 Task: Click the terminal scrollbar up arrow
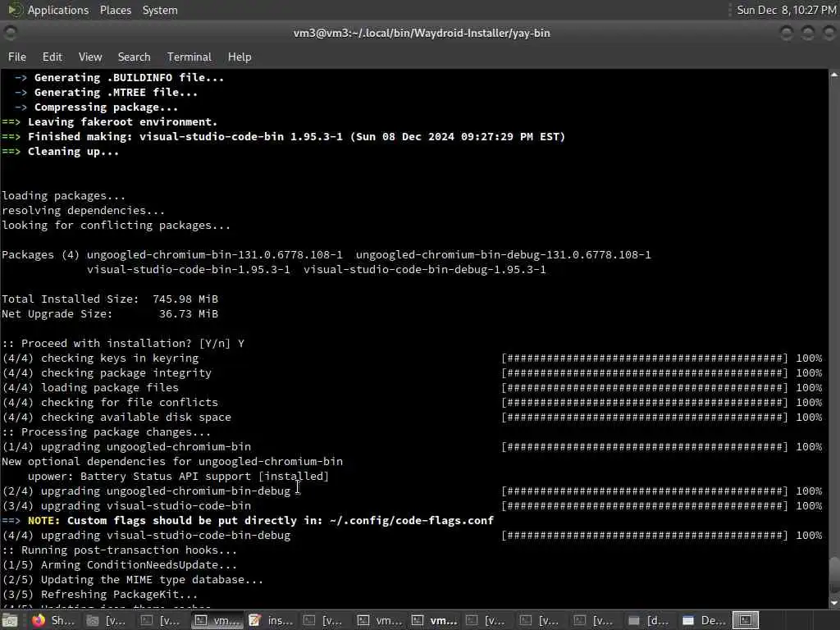tap(834, 75)
